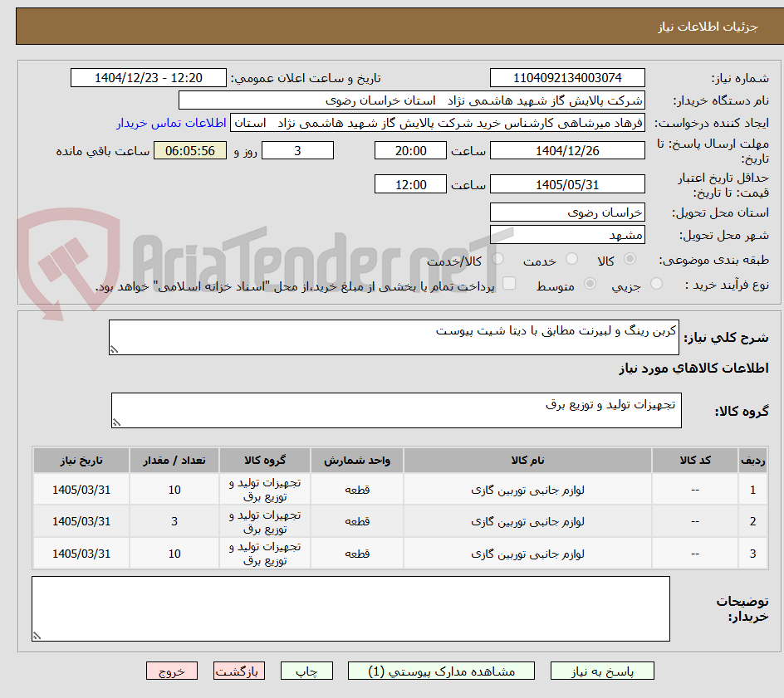
Task: Click the resize handle of گروه کالا box
Action: (116, 422)
